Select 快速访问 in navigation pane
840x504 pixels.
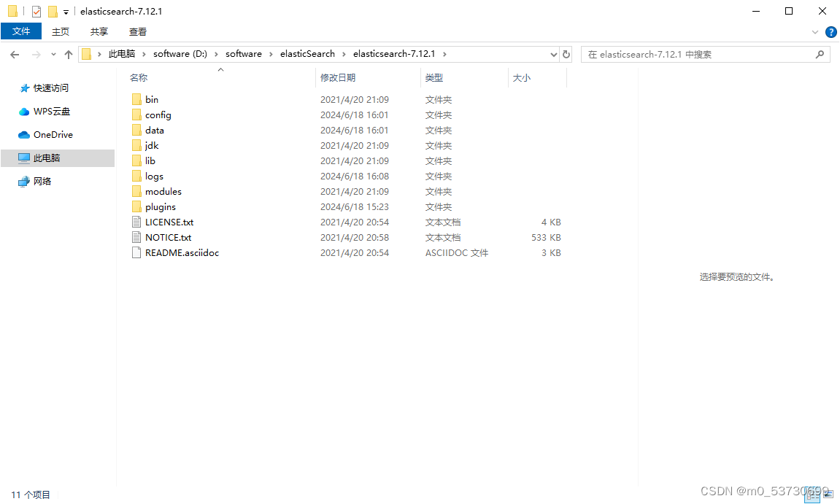click(x=51, y=88)
